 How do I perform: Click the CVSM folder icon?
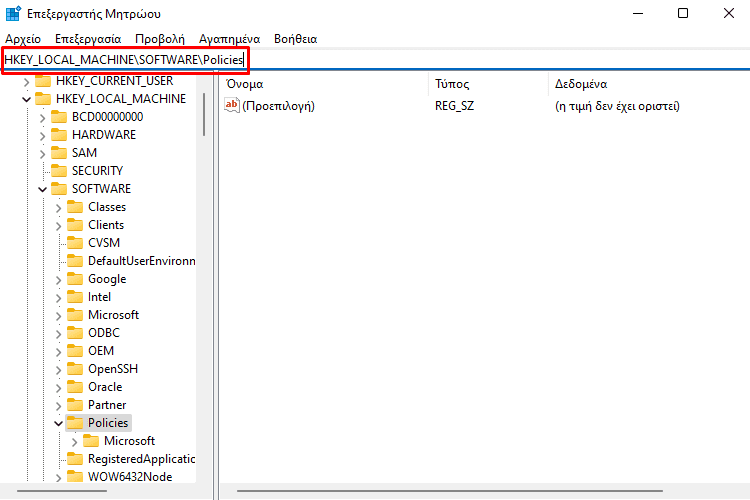(x=75, y=243)
